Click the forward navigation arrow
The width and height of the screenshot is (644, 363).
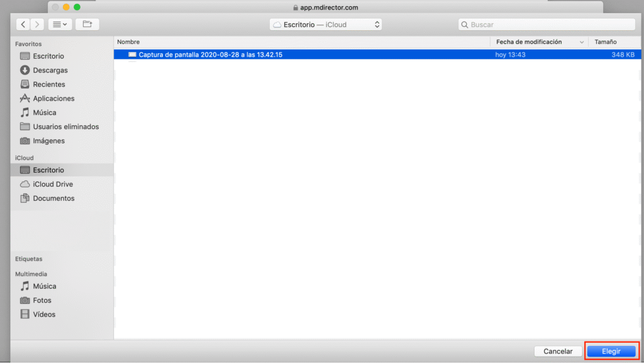(x=38, y=25)
